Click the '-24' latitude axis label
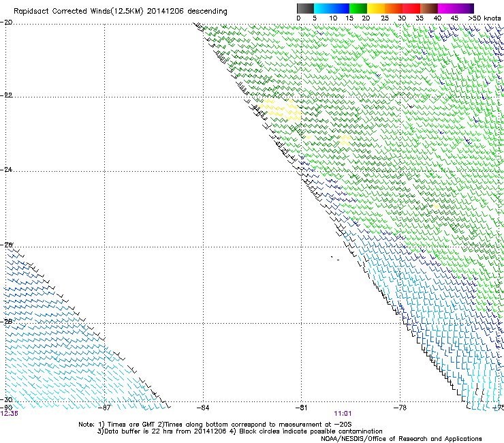This screenshot has width=504, height=443. [6, 169]
